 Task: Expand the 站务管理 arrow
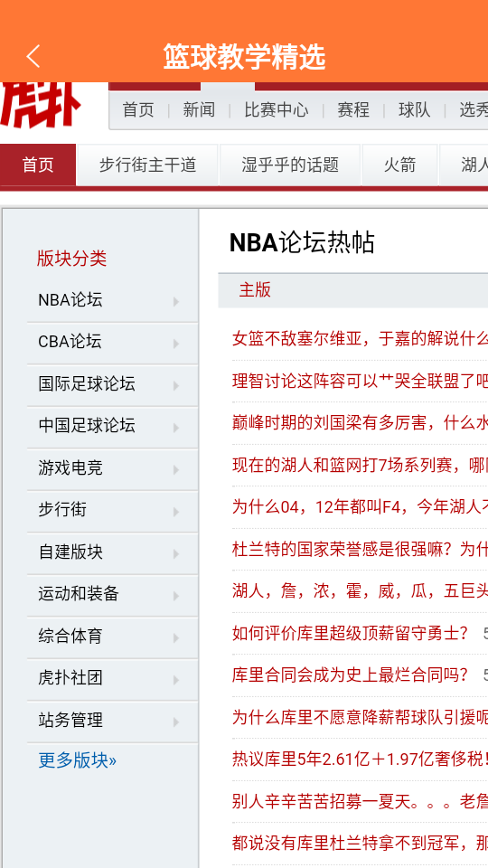tap(176, 722)
